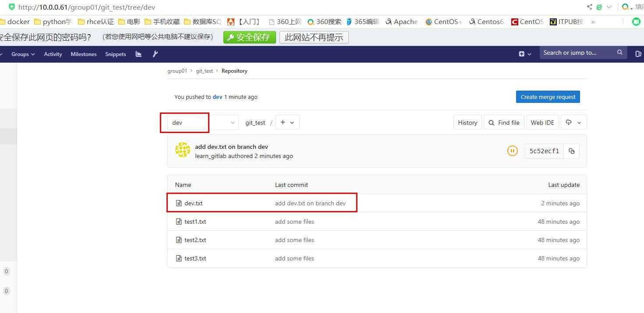Viewport: 644px width, 313px height.
Task: Open the test1.txt file
Action: tap(195, 222)
